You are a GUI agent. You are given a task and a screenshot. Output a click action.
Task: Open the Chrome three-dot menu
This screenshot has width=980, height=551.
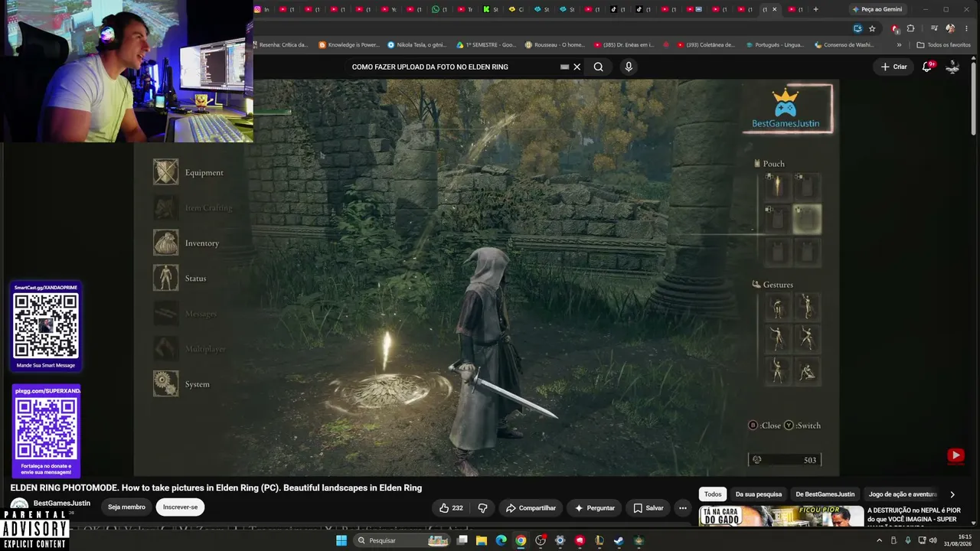966,28
